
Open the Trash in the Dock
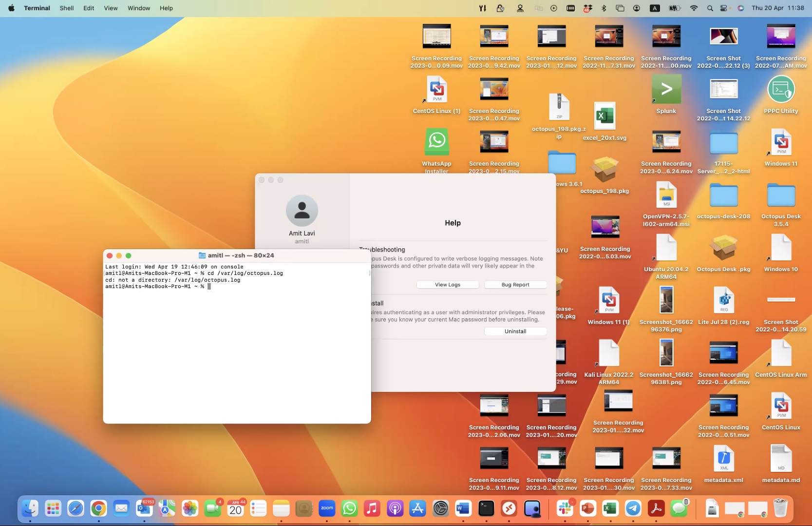click(780, 509)
